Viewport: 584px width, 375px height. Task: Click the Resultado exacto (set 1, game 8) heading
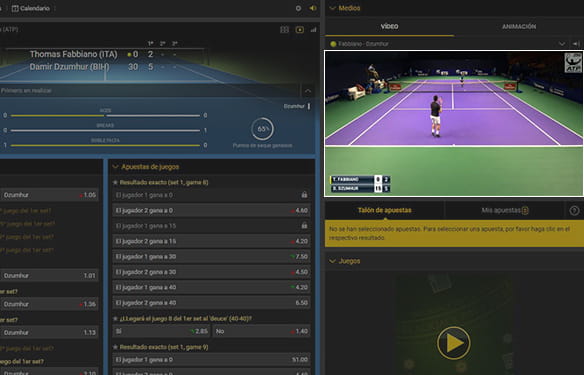point(164,182)
